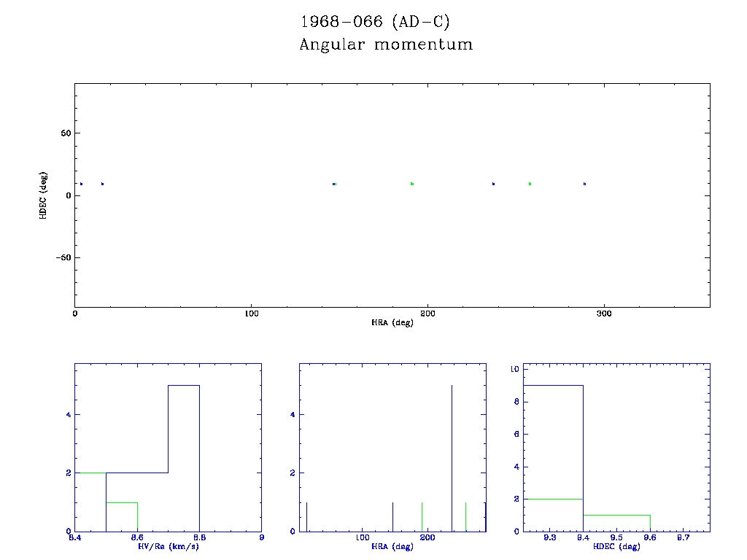
Task: Click the vertical 'HDEC (deg)' scatter axis label
Action: 44,195
